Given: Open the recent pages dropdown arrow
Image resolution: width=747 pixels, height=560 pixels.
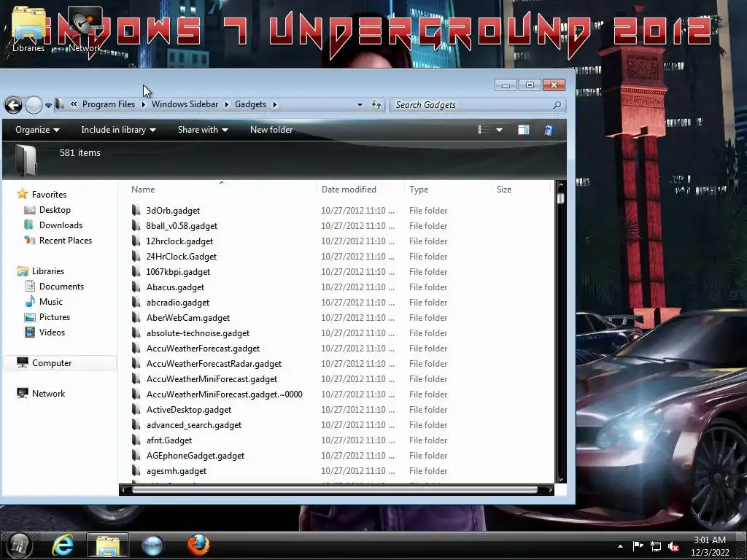Looking at the screenshot, I should tap(48, 105).
